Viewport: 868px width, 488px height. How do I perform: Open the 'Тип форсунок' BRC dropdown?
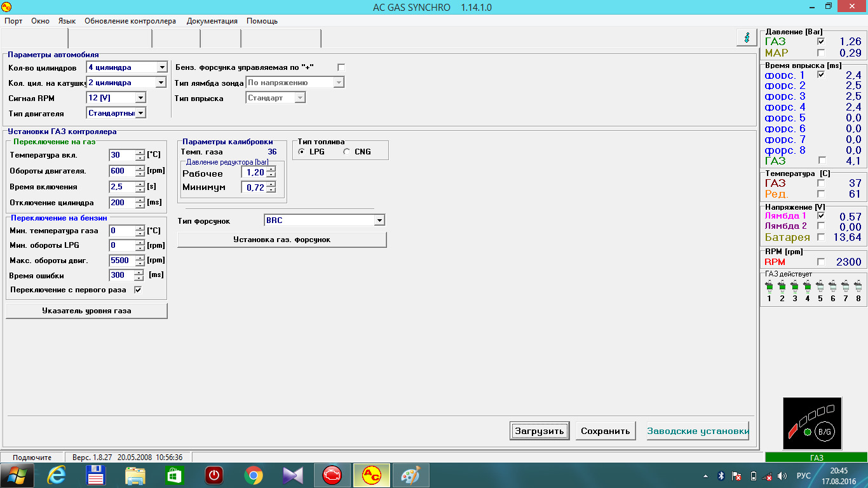coord(379,220)
